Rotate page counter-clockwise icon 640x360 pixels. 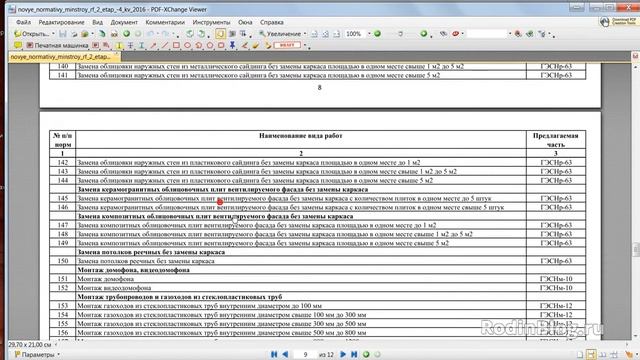point(190,34)
